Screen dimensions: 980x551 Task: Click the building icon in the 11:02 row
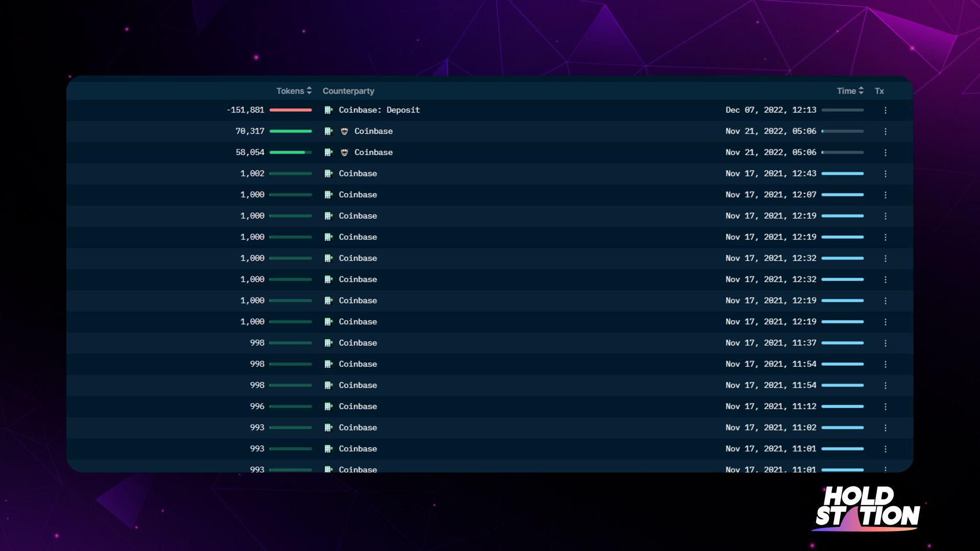[329, 428]
